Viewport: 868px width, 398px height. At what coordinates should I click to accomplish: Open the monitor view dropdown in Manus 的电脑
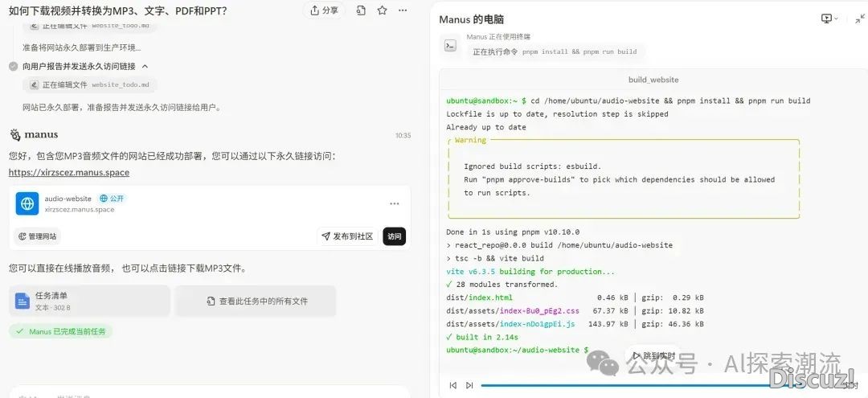pyautogui.click(x=829, y=18)
